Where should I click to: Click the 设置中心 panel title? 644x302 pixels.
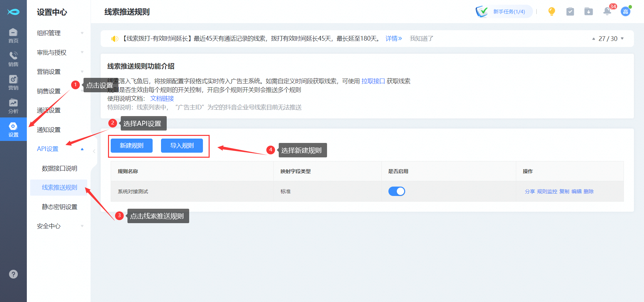tap(52, 12)
